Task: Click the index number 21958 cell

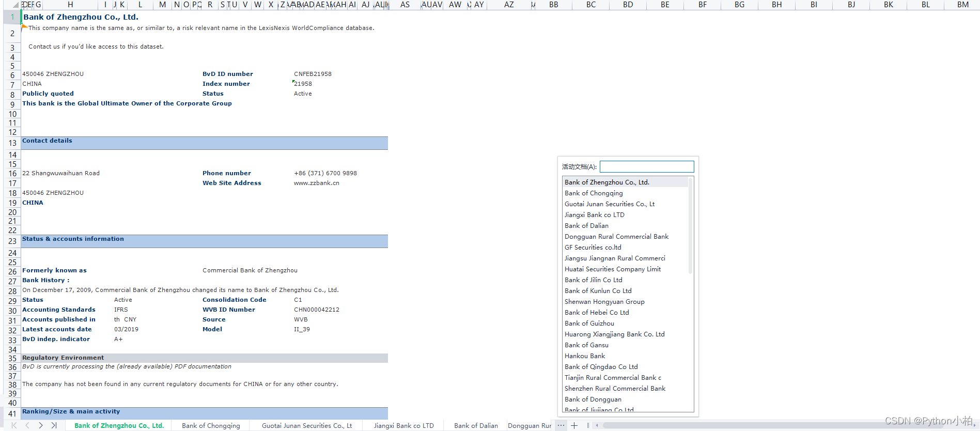Action: [303, 84]
